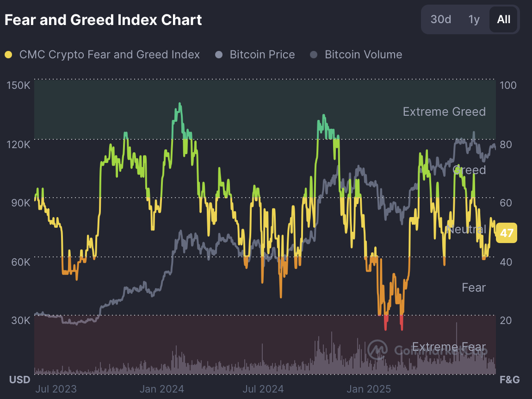This screenshot has height=399, width=532.
Task: Click the Jul 2023 axis date marker
Action: point(56,389)
